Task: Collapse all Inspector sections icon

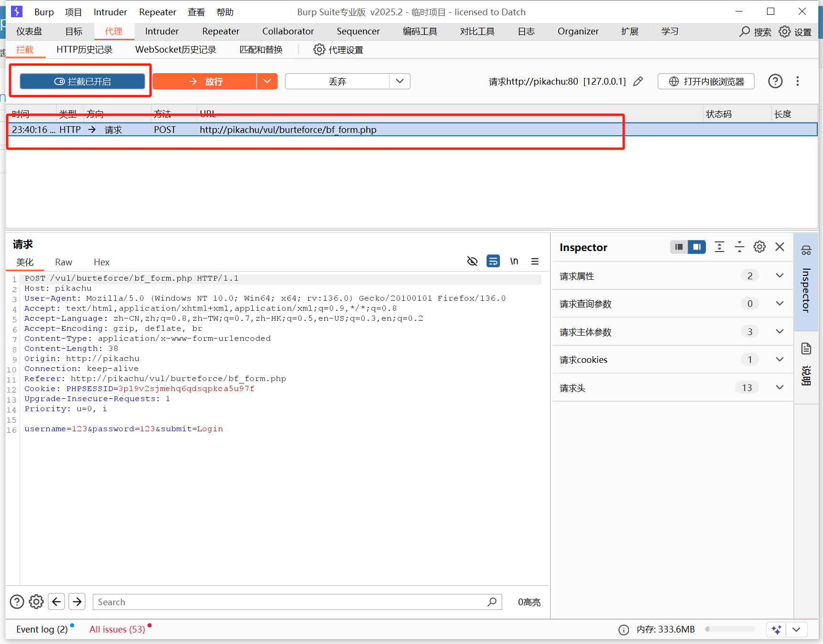Action: pyautogui.click(x=739, y=247)
